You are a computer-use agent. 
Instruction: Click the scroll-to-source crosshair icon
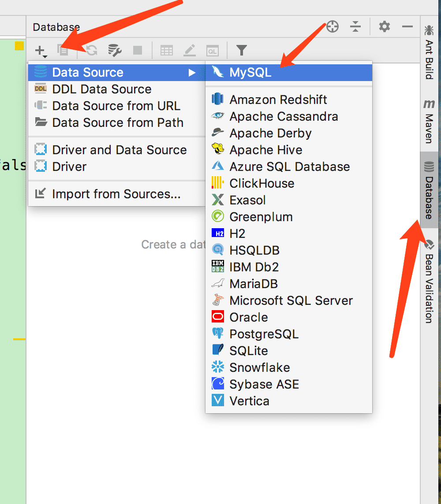(333, 27)
